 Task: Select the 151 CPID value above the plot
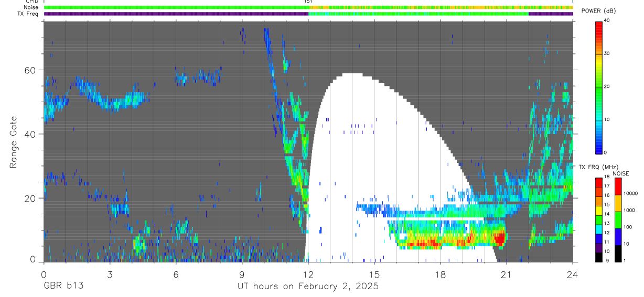(x=308, y=2)
